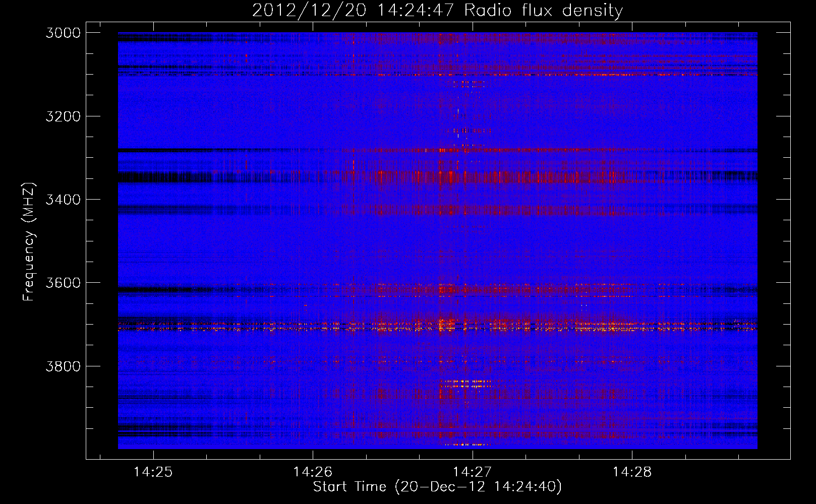Click the 3200 frequency tick label
Image resolution: width=816 pixels, height=504 pixels.
[x=63, y=116]
